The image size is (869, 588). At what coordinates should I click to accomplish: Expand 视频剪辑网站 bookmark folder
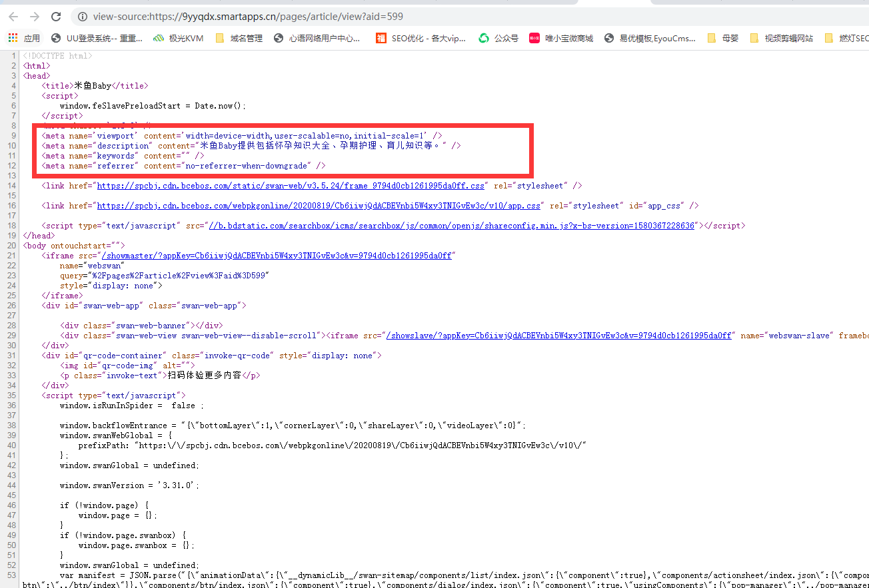click(781, 38)
